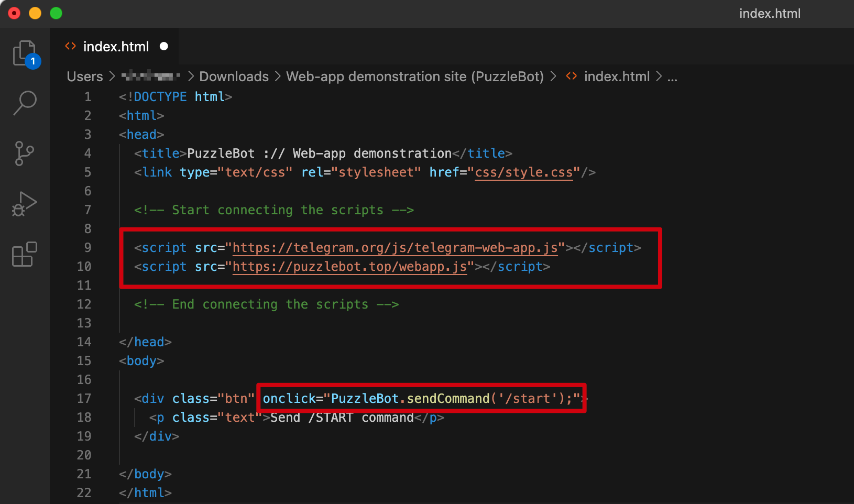Open the Web-app demonstration site (PuzzleBot) breadcrumb
Screen dimensions: 854x504
(415, 76)
